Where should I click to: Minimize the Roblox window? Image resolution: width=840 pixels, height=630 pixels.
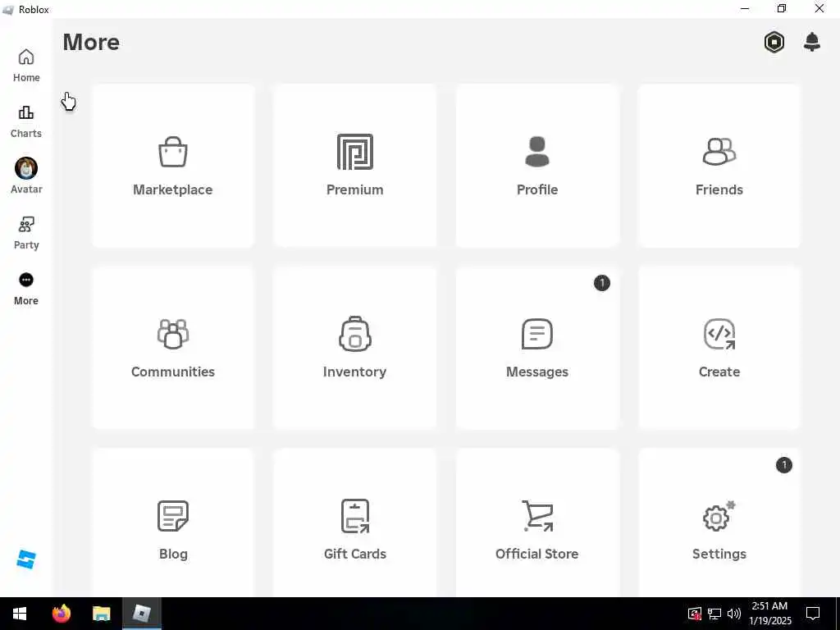click(x=745, y=8)
